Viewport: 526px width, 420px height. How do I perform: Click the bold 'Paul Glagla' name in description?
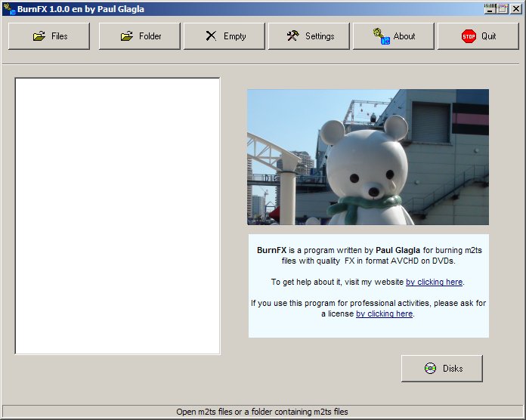(398, 250)
